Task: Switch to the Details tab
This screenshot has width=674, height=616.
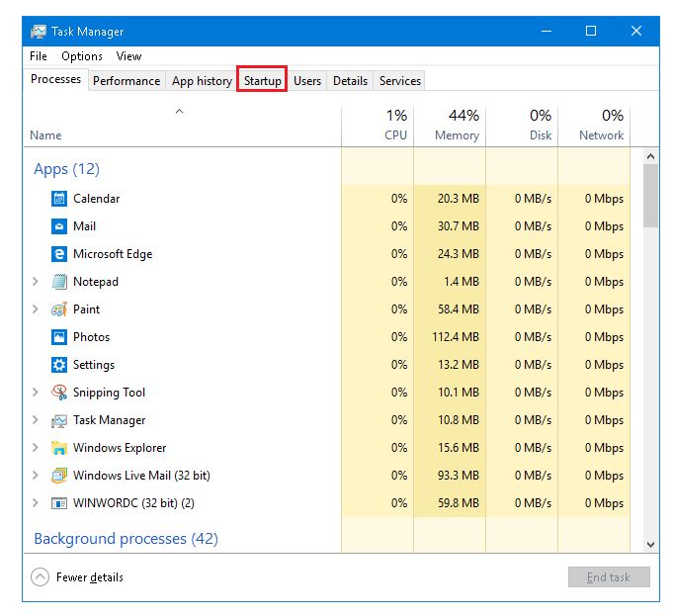Action: (x=350, y=81)
